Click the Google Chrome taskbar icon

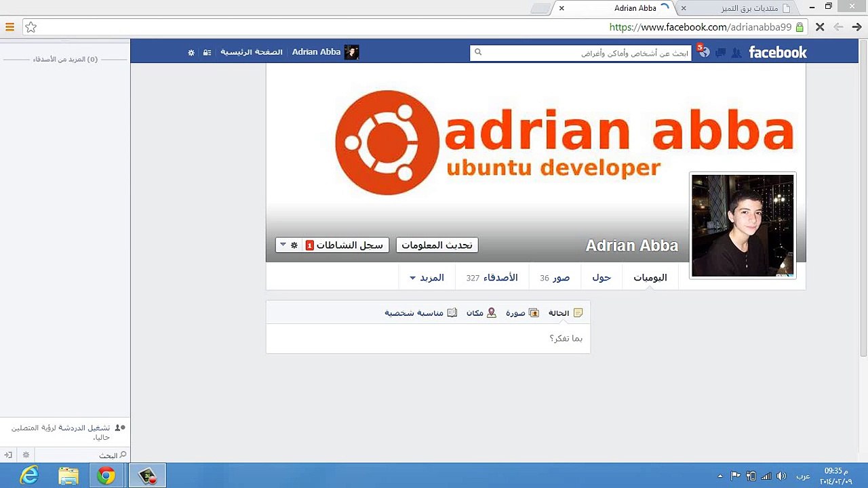tap(106, 476)
